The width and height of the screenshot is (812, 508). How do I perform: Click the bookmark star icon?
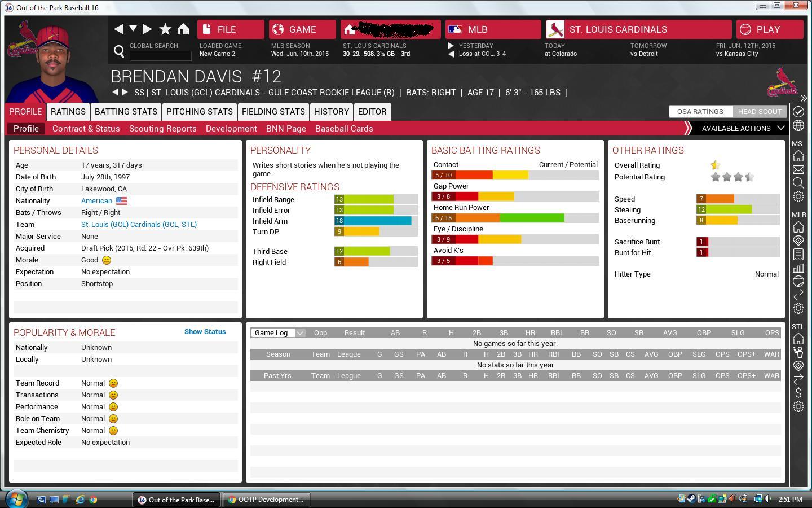165,29
